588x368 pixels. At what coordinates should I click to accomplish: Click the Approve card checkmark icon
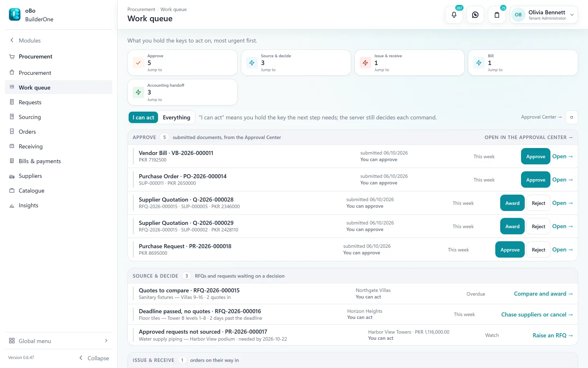138,63
